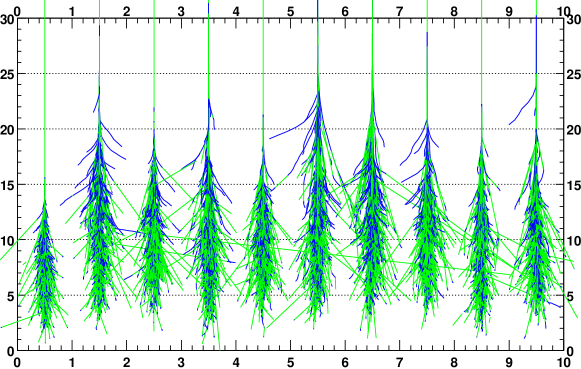Click bottom axis label 9
The image size is (581, 369).
pos(509,362)
